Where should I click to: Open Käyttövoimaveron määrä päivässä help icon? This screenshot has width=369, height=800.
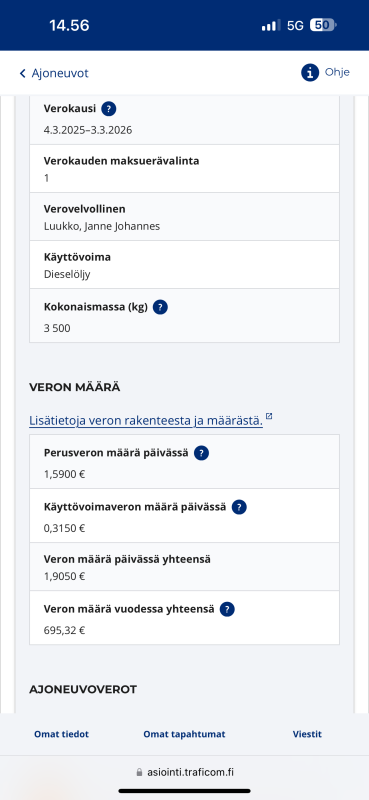point(239,507)
